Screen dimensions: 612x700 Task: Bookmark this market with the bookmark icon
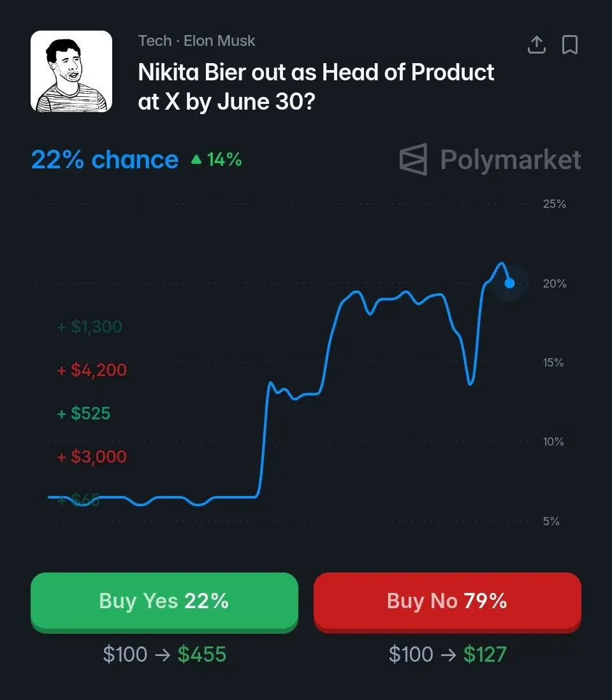[569, 45]
